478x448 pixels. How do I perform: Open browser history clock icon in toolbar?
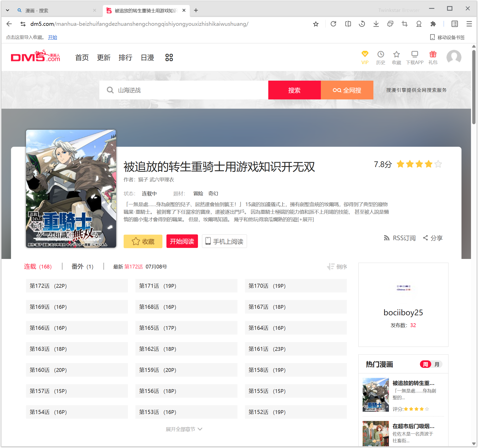tap(362, 24)
